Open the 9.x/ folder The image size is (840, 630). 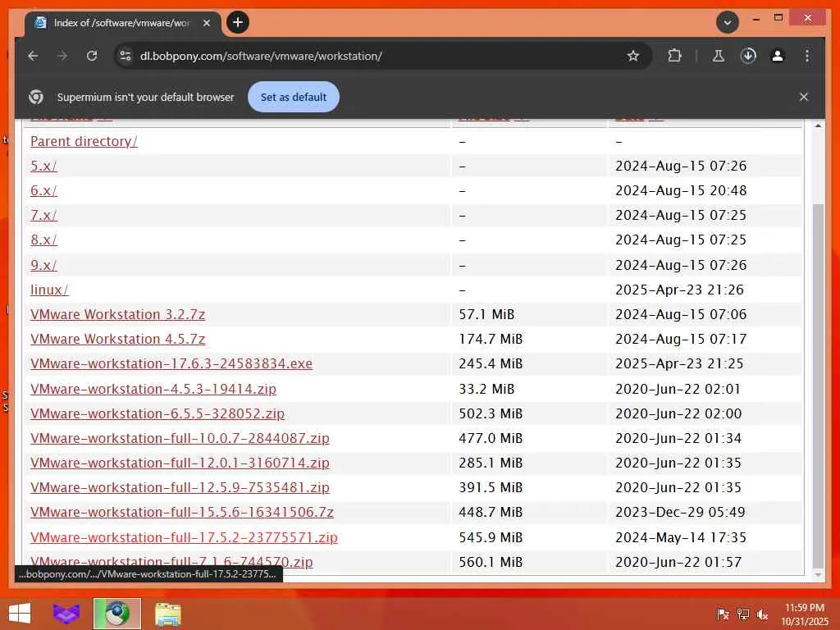pos(44,265)
